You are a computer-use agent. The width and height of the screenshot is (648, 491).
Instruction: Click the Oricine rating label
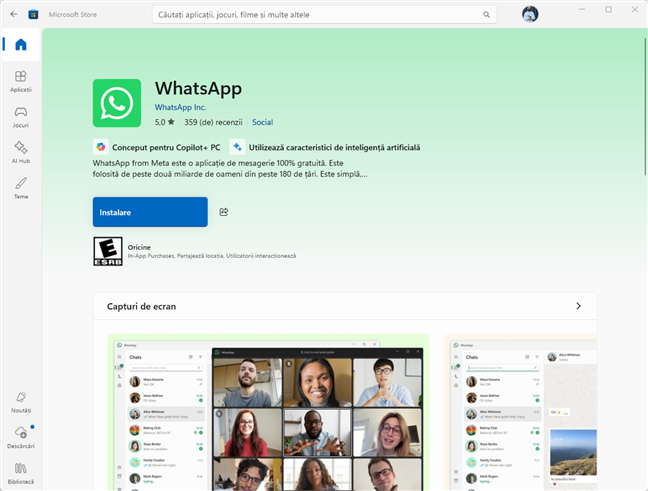[139, 247]
